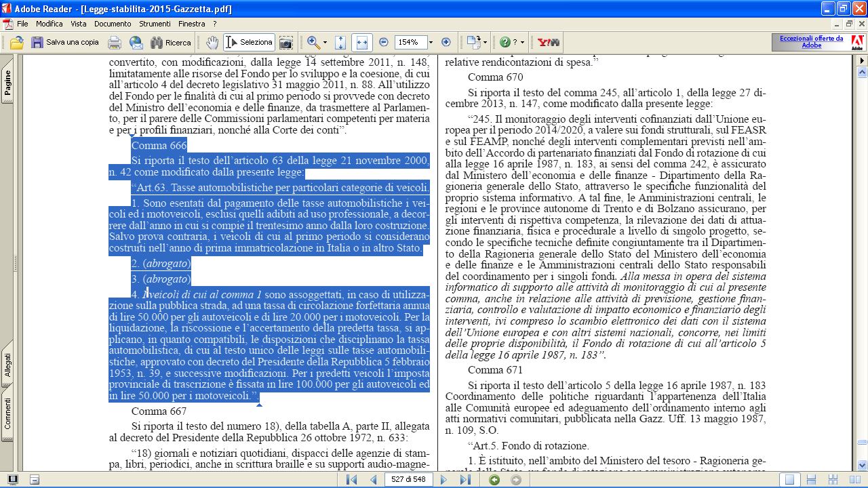The image size is (868, 488).
Task: Click the zoom in plus button
Action: tap(446, 42)
